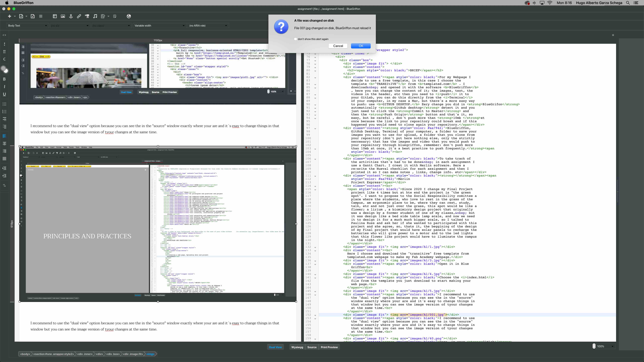Screen dimensions: 644x362
Task: Open the Variable width font dropdown
Action: [159, 26]
